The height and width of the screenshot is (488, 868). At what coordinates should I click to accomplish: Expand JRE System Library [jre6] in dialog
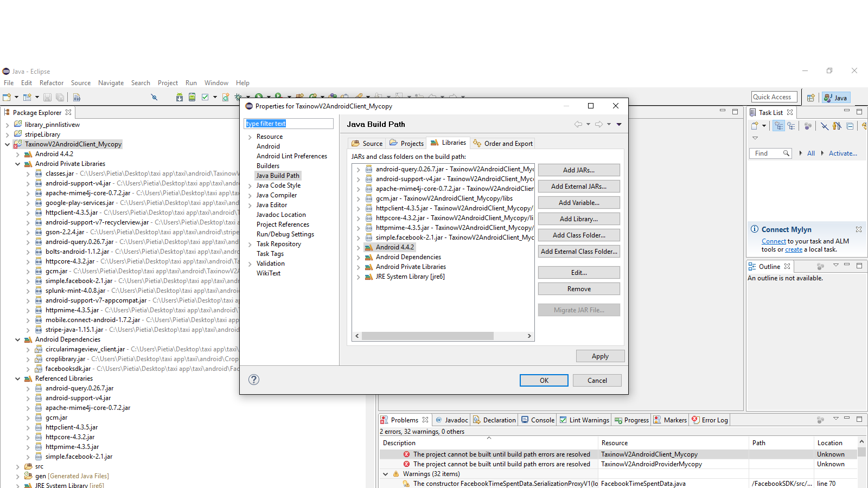click(358, 277)
